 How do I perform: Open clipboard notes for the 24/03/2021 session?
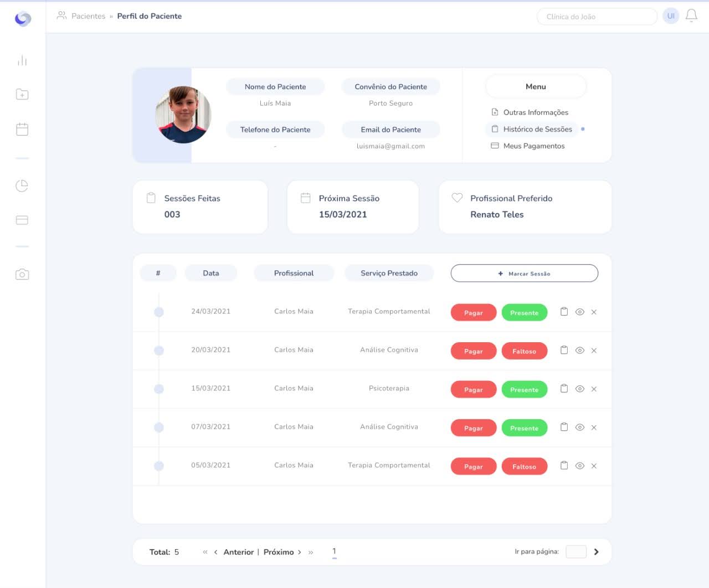pyautogui.click(x=564, y=312)
